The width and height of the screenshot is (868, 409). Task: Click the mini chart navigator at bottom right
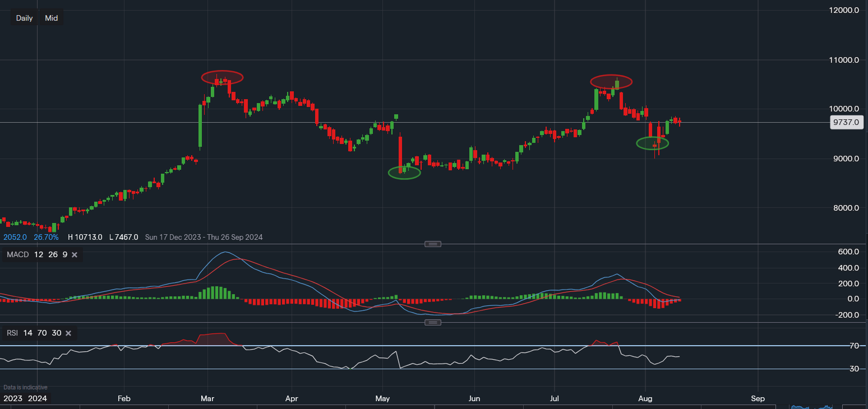pos(816,406)
